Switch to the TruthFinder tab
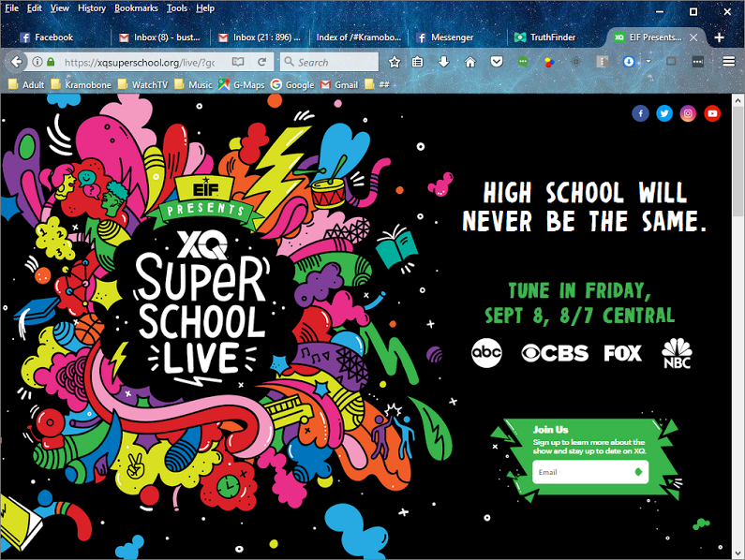Viewport: 745px width, 560px height. 557,37
